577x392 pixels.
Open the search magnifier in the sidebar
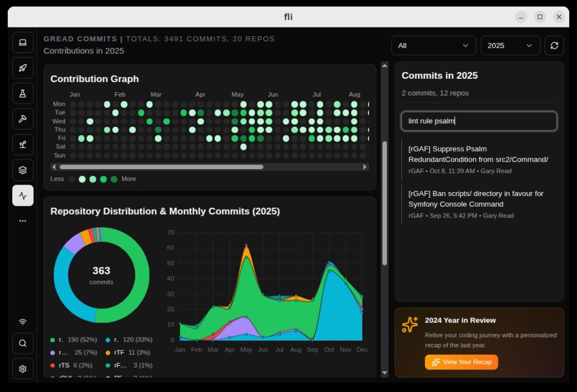click(x=22, y=343)
